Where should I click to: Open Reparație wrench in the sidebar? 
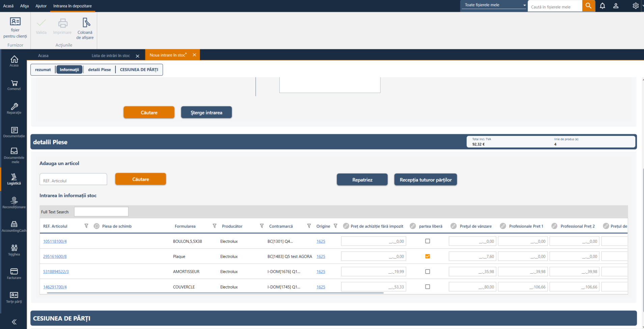coord(14,109)
